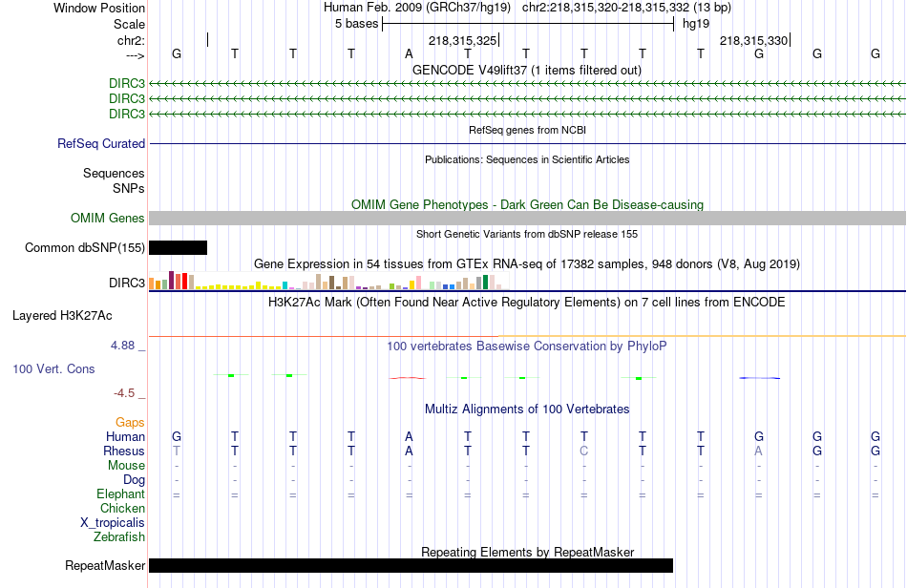907x588 pixels.
Task: Click the 218,315,325 coordinate marker
Action: (463, 40)
